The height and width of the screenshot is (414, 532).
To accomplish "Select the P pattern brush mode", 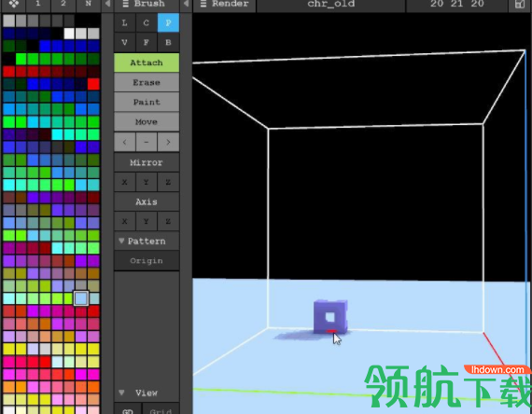I will coord(168,23).
